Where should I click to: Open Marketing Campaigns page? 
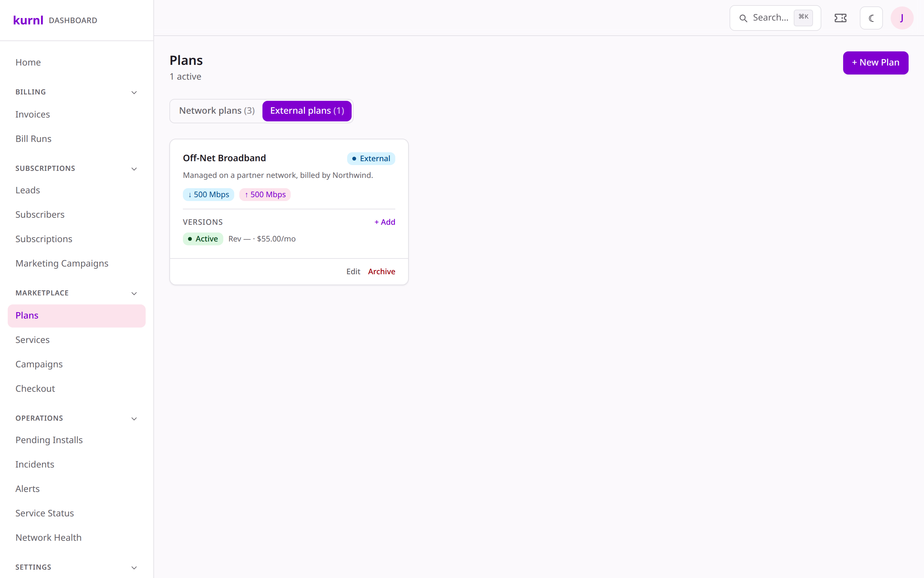coord(76,263)
